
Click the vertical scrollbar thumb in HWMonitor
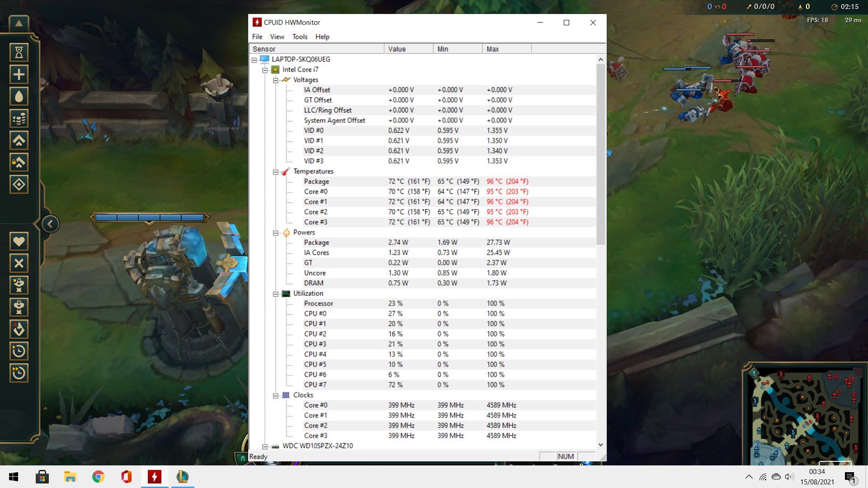pyautogui.click(x=601, y=155)
